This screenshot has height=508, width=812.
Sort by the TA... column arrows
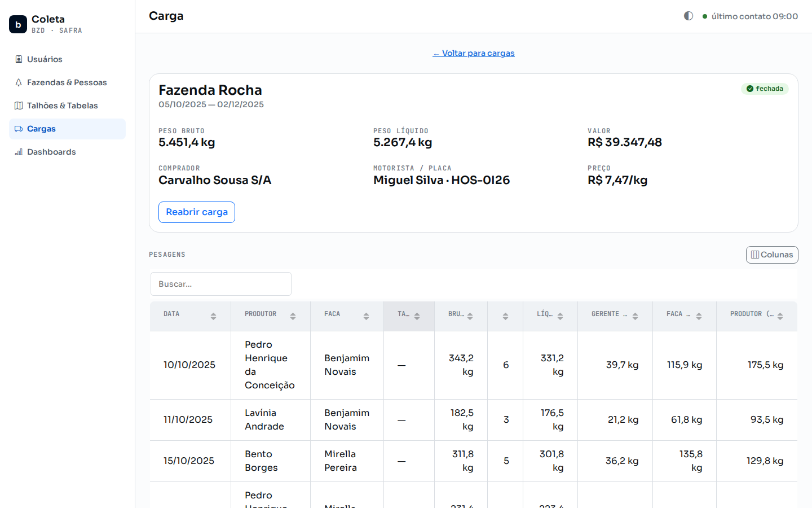click(x=417, y=316)
